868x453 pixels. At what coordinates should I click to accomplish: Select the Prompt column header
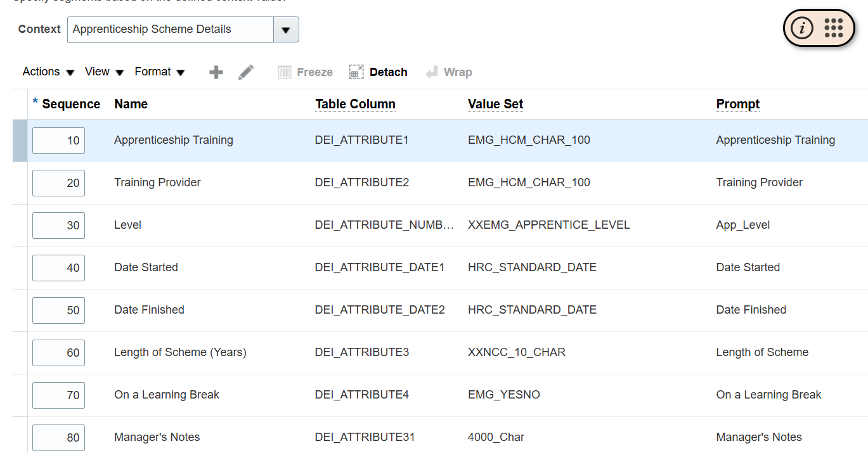[737, 103]
